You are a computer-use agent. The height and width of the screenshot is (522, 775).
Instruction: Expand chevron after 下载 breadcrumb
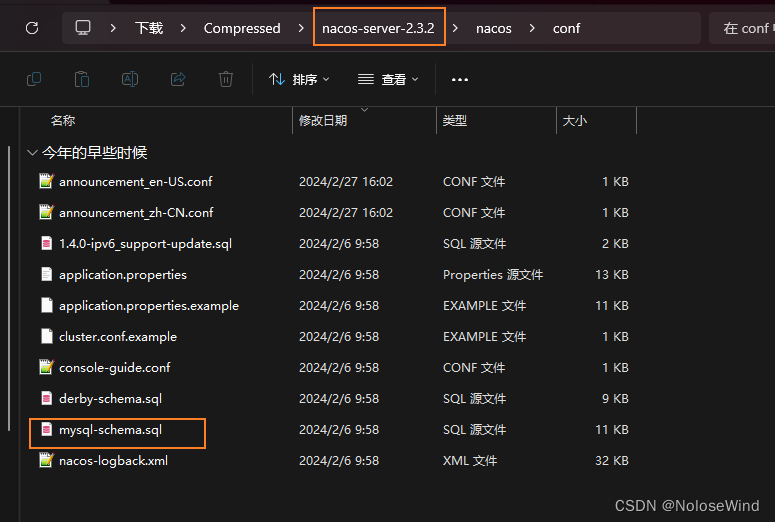tap(183, 28)
